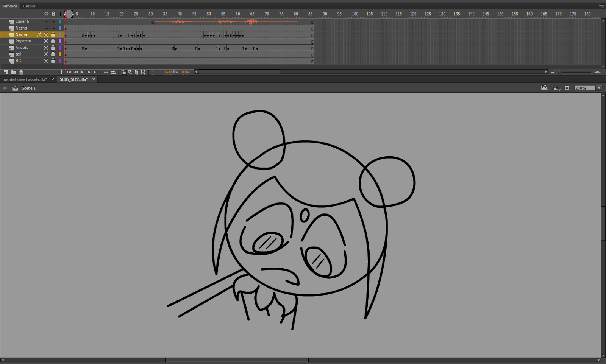Open the model sheet assets.fla tab

[25, 79]
